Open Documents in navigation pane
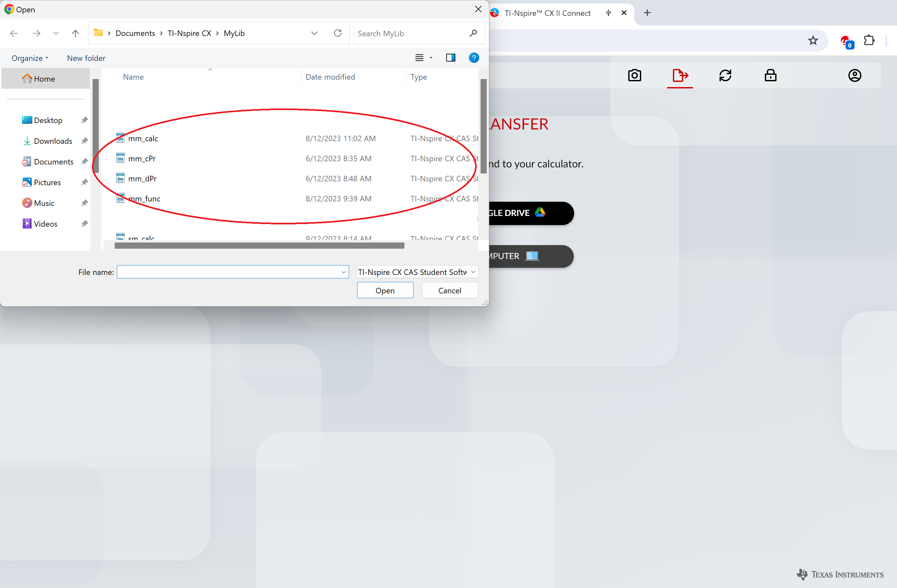 (53, 162)
